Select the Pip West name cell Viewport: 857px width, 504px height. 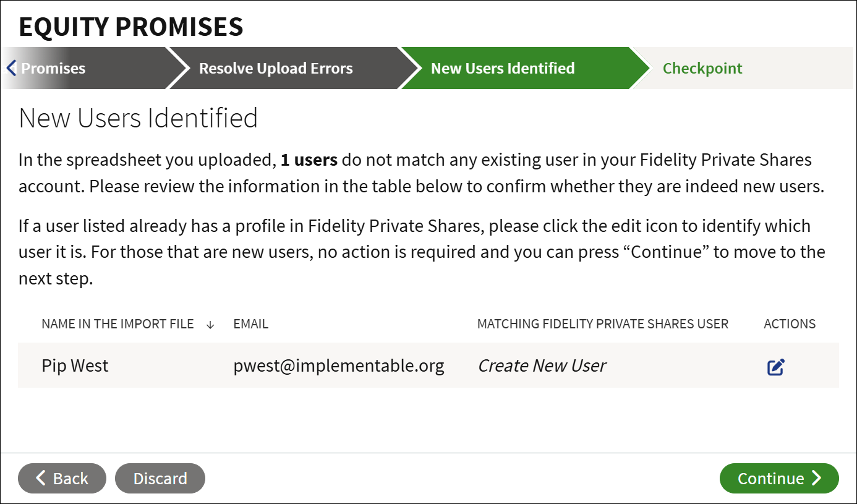pyautogui.click(x=75, y=366)
